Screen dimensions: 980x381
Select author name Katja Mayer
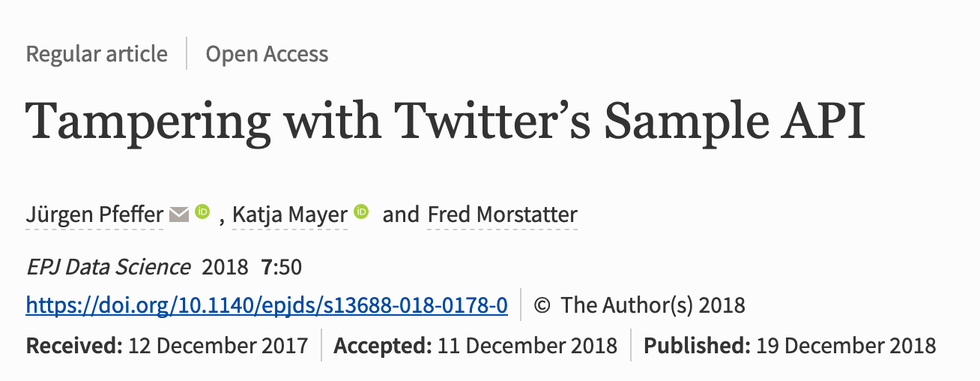click(290, 215)
